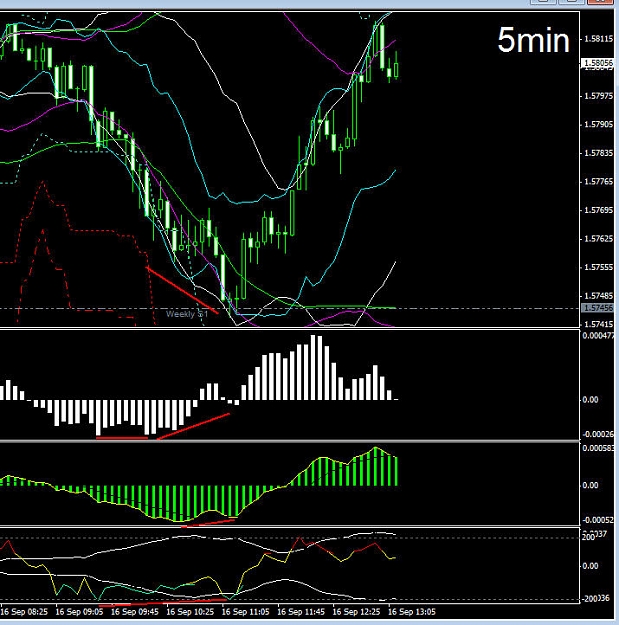
Task: Click time label 16 Sep 09:05
Action: point(79,611)
